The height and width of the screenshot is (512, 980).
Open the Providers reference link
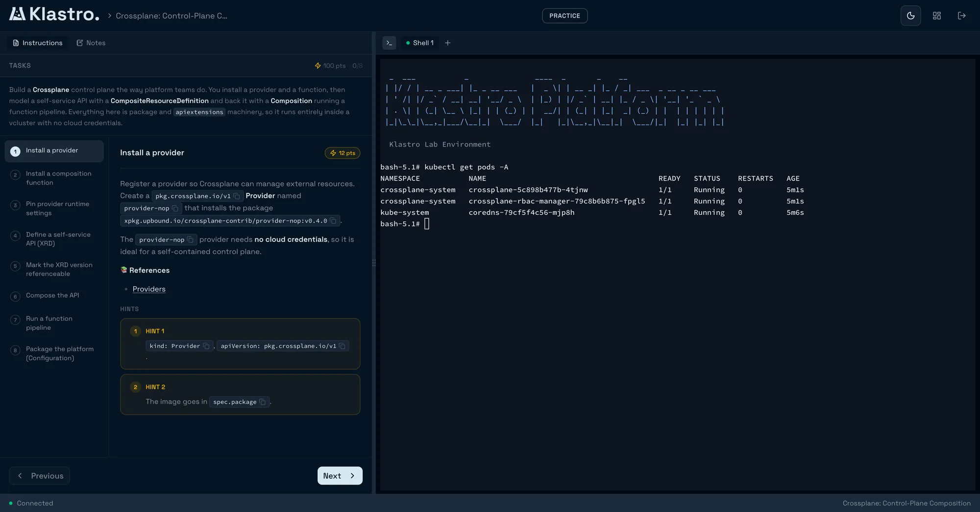coord(149,289)
